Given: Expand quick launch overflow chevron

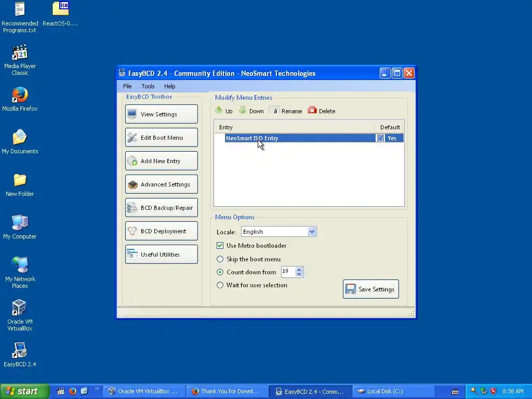Looking at the screenshot, I should coord(97,389).
